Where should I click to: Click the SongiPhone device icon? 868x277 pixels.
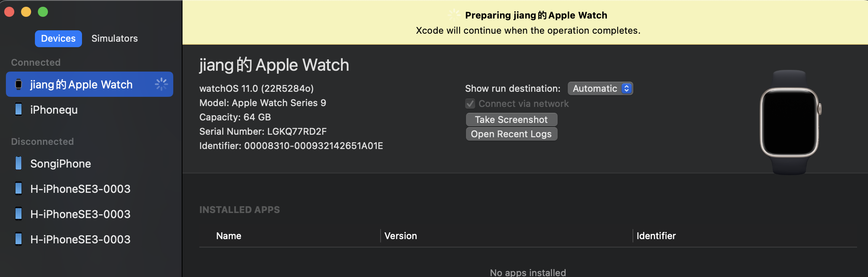[19, 163]
